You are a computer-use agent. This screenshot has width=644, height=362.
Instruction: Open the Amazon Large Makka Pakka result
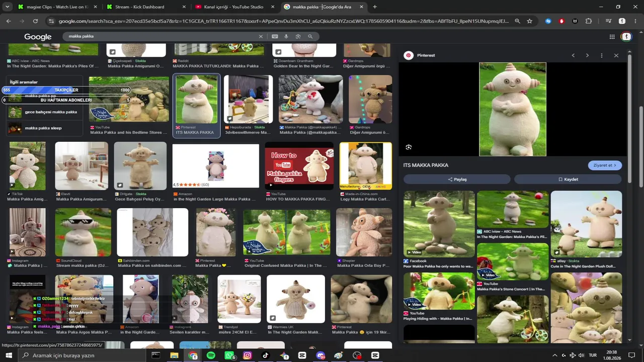pos(216,166)
